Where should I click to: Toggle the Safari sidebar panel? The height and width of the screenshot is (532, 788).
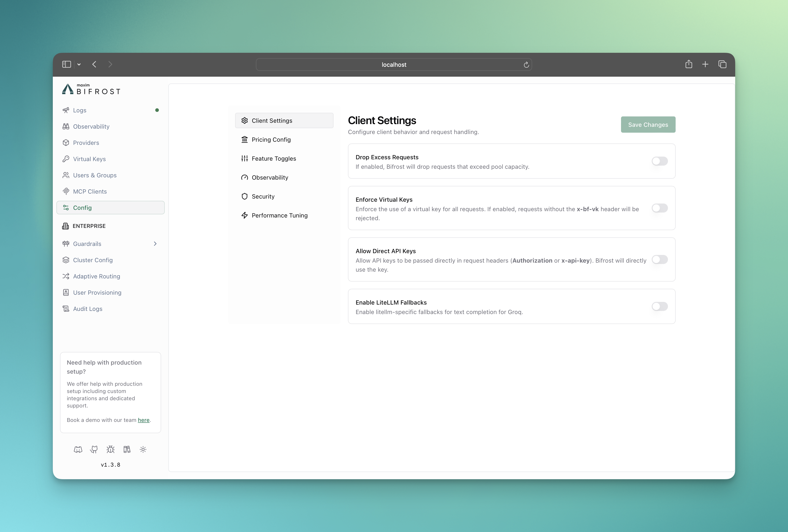pyautogui.click(x=67, y=64)
